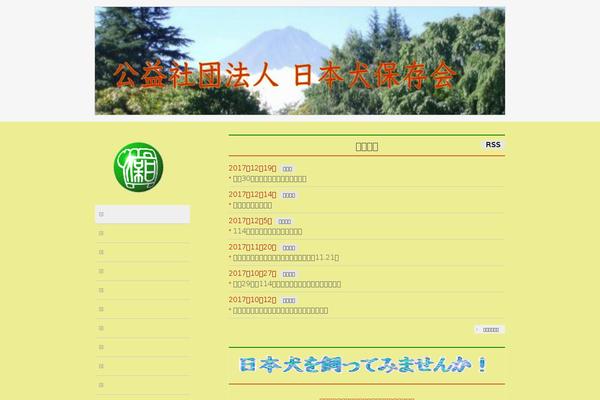Open the RSS feed button

click(493, 145)
